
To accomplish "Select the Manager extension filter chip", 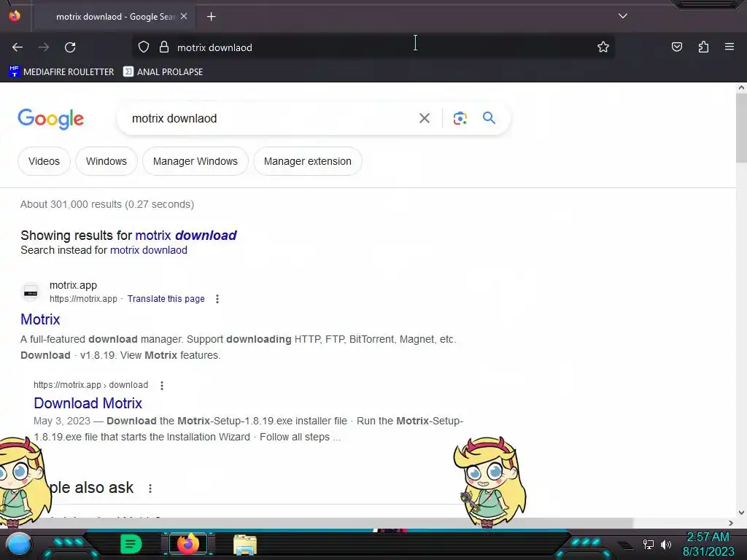I will click(x=308, y=161).
